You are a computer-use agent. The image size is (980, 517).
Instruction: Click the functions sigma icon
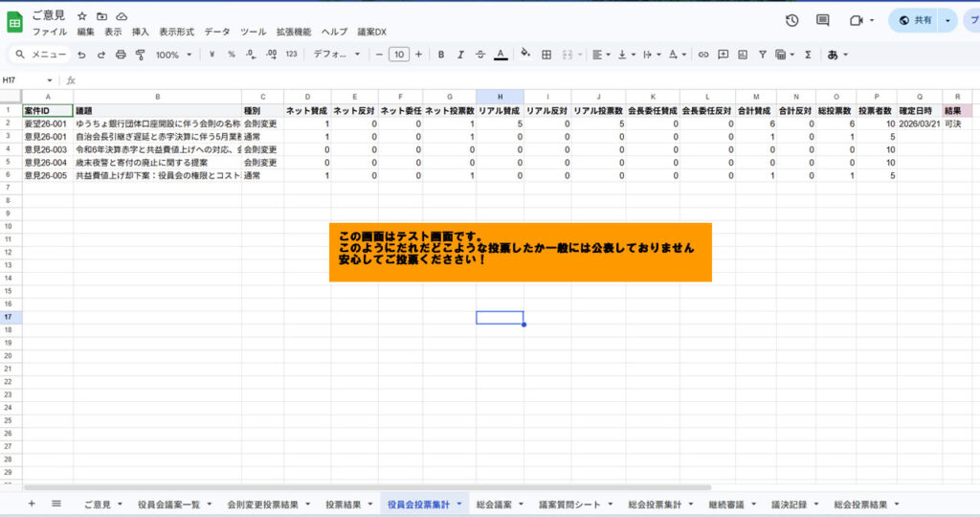point(808,55)
